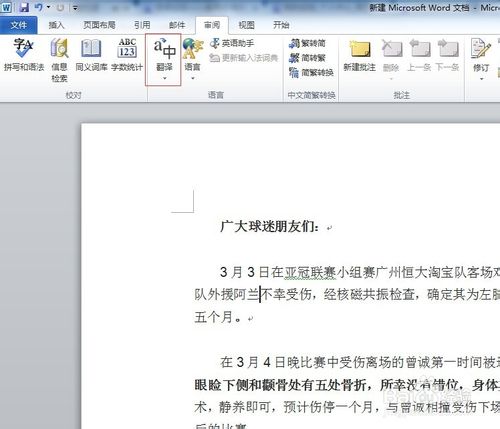Switch to the 邮件 ribbon tab
The height and width of the screenshot is (429, 500).
(x=177, y=25)
